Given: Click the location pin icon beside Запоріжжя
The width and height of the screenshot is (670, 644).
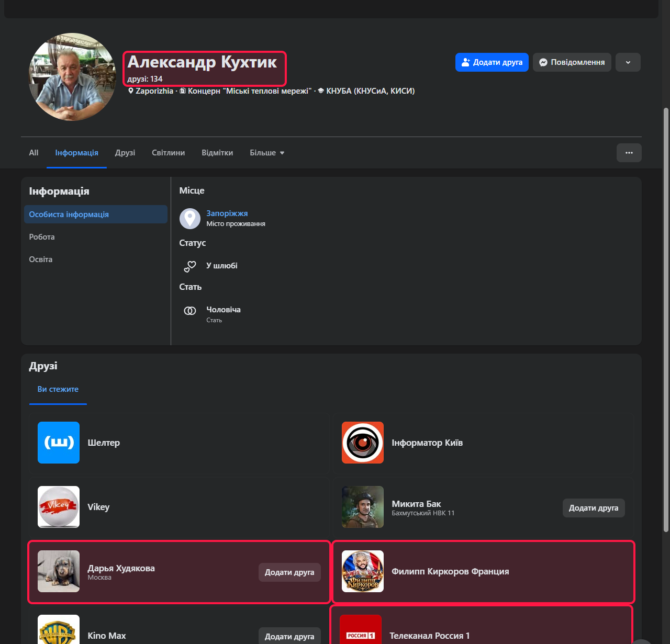Looking at the screenshot, I should [190, 219].
